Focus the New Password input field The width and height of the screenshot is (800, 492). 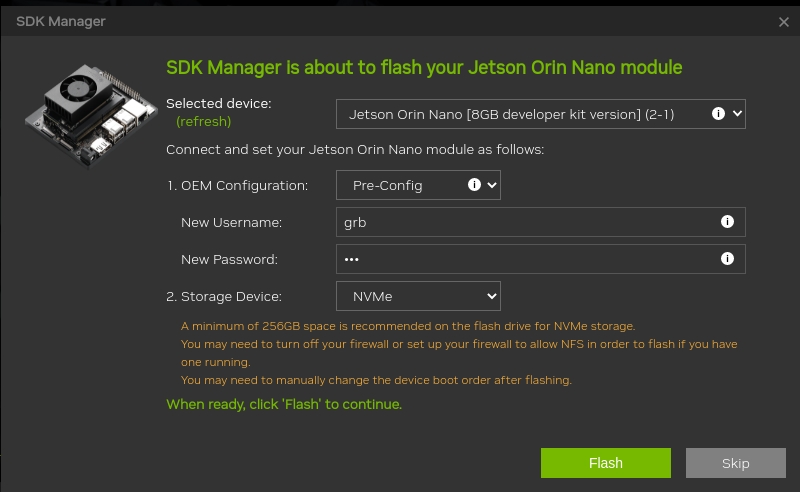point(541,259)
